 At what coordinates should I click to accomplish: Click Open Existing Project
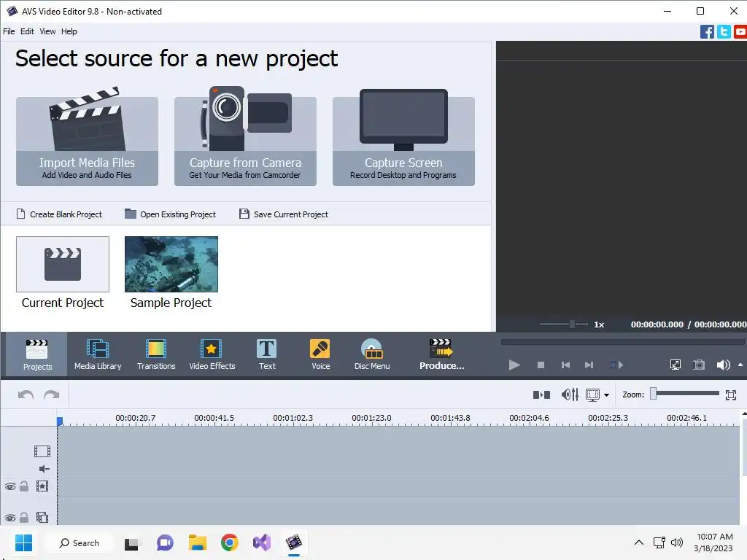point(170,214)
